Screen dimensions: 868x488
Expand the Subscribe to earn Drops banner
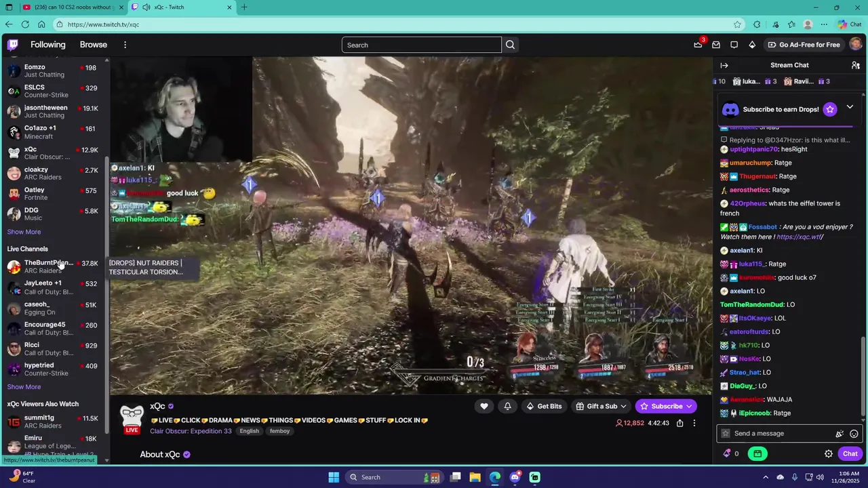(x=850, y=107)
